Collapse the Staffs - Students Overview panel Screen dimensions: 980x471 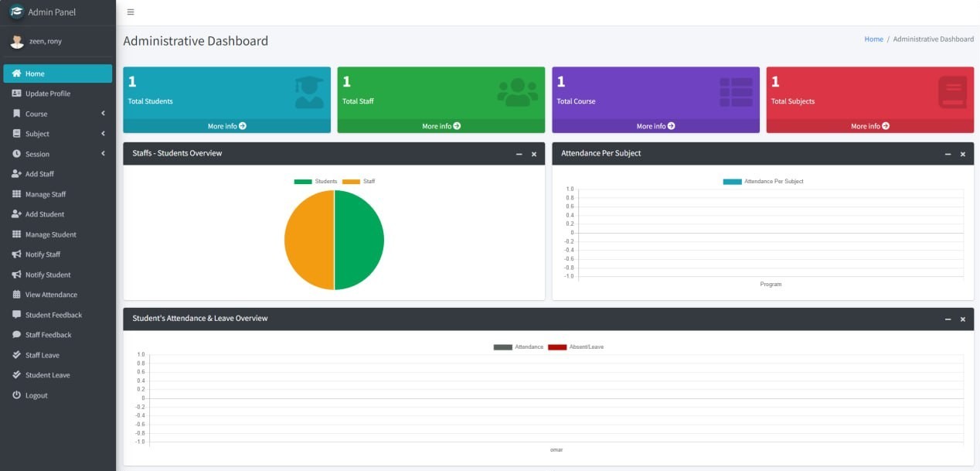(519, 154)
